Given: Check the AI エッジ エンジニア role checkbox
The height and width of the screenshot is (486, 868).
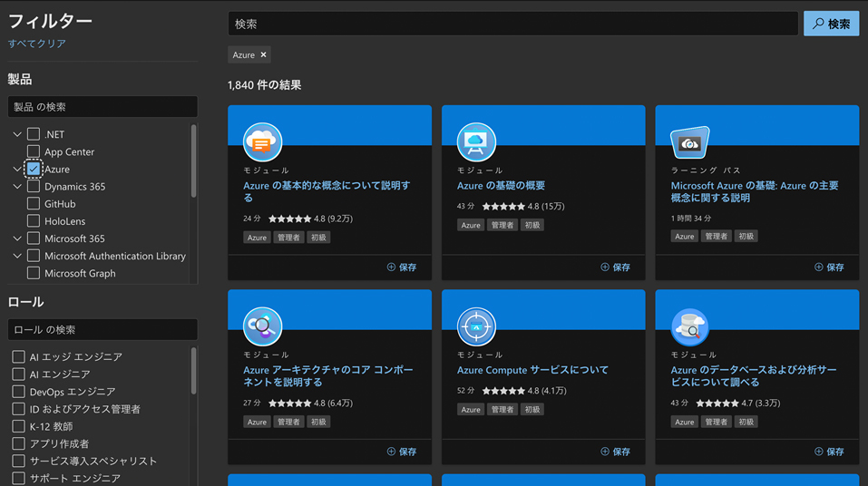Looking at the screenshot, I should tap(18, 356).
